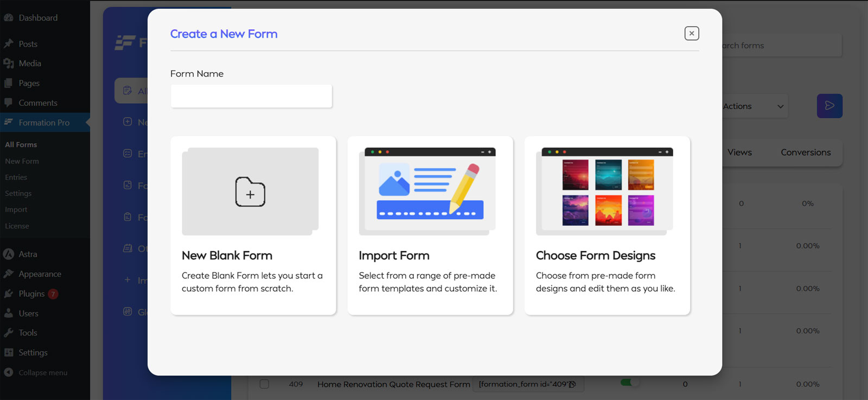Click the Dashboard gauge icon
This screenshot has height=400, width=868.
[x=9, y=18]
